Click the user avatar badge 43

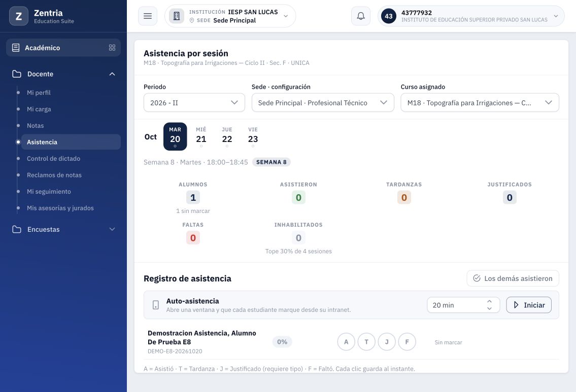pyautogui.click(x=389, y=16)
